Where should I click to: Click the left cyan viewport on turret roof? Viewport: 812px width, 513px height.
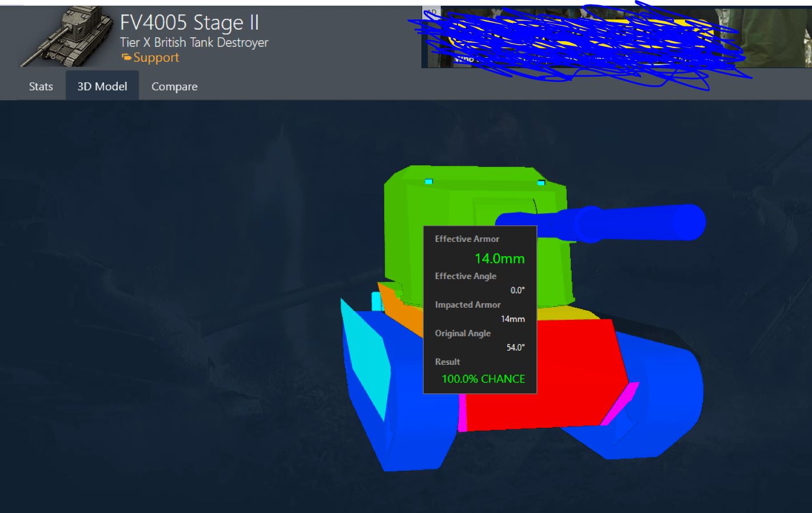(x=429, y=181)
